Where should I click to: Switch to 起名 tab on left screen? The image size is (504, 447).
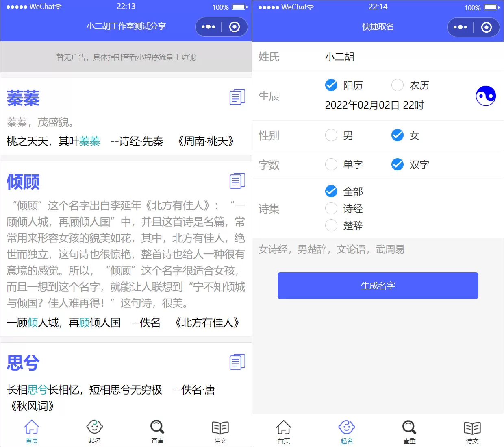pyautogui.click(x=94, y=431)
